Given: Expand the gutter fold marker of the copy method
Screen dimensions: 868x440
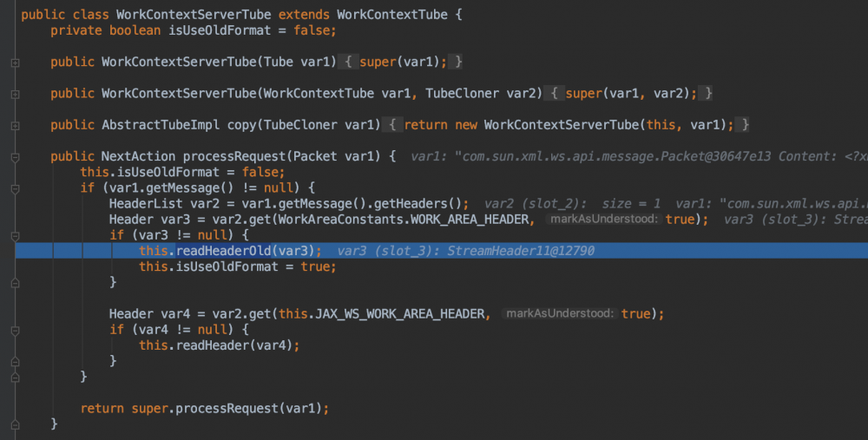Looking at the screenshot, I should coord(15,126).
